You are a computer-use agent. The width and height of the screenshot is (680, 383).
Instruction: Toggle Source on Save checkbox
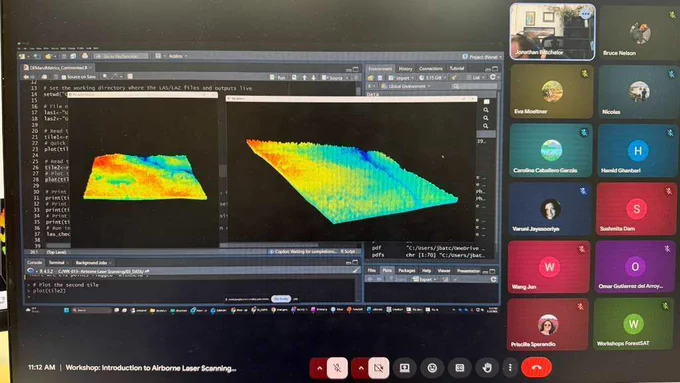(64, 77)
